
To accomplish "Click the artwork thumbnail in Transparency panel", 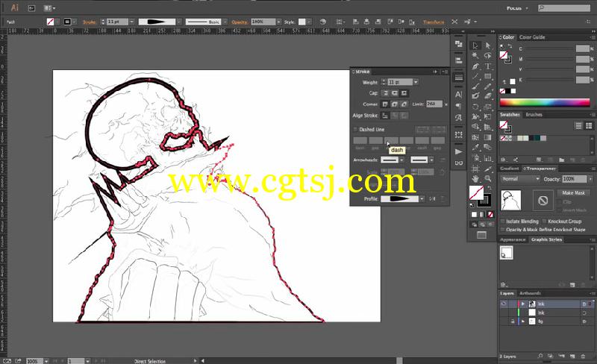I will (x=510, y=201).
